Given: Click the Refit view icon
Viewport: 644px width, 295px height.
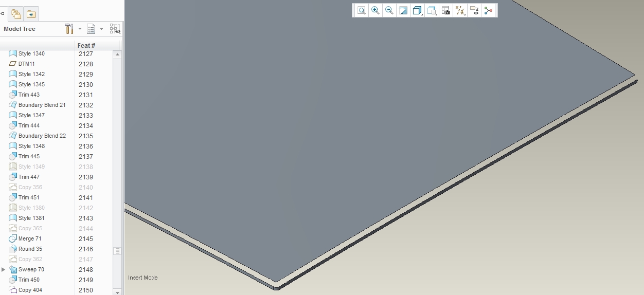Looking at the screenshot, I should click(x=362, y=10).
